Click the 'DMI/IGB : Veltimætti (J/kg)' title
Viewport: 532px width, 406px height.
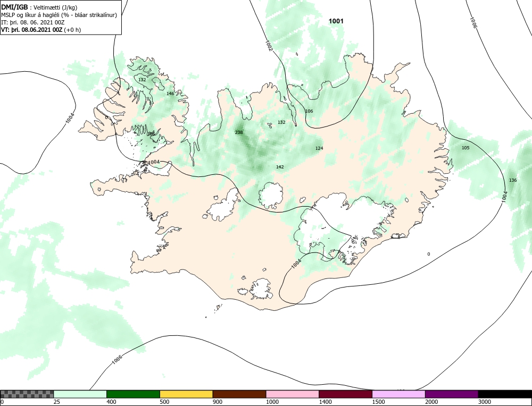pyautogui.click(x=39, y=7)
